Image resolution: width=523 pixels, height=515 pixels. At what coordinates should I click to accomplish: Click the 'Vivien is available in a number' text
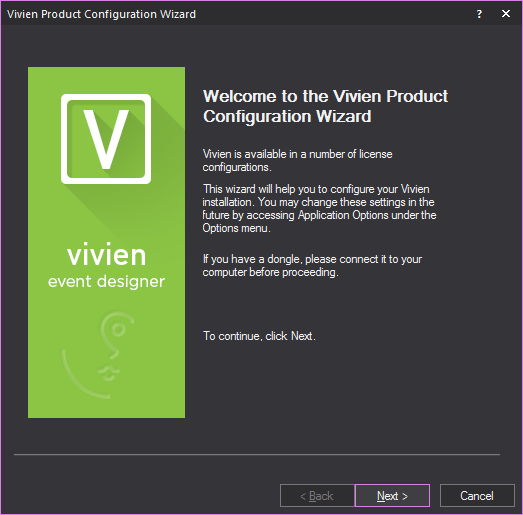click(298, 160)
